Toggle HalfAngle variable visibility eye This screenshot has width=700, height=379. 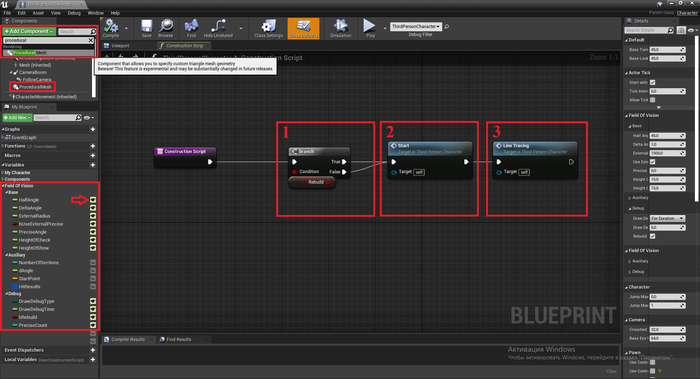click(93, 200)
